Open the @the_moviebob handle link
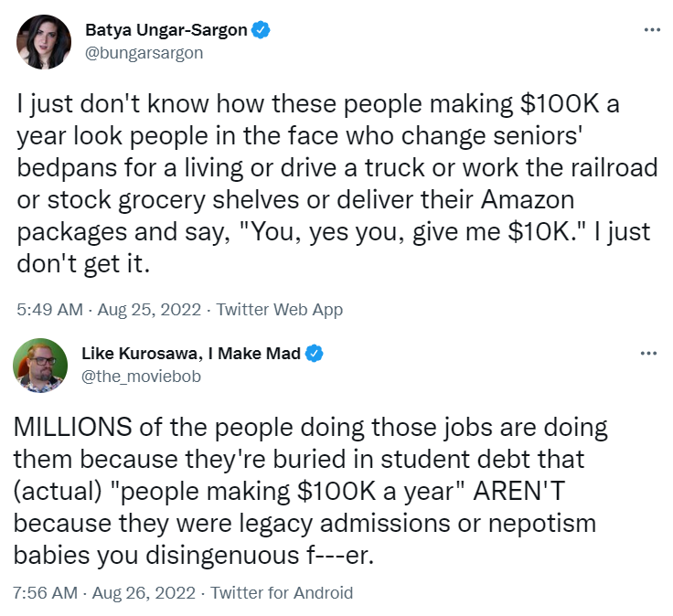Image resolution: width=673 pixels, height=616 pixels. click(x=141, y=376)
